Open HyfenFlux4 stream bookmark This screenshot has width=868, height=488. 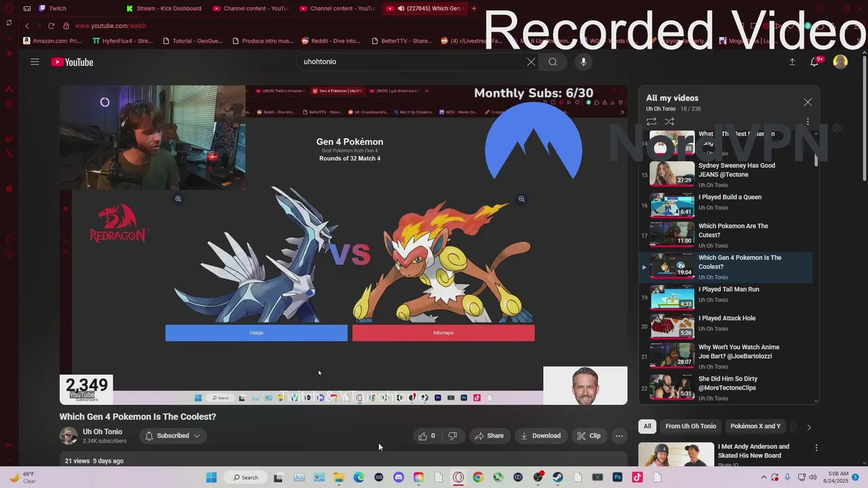(123, 41)
